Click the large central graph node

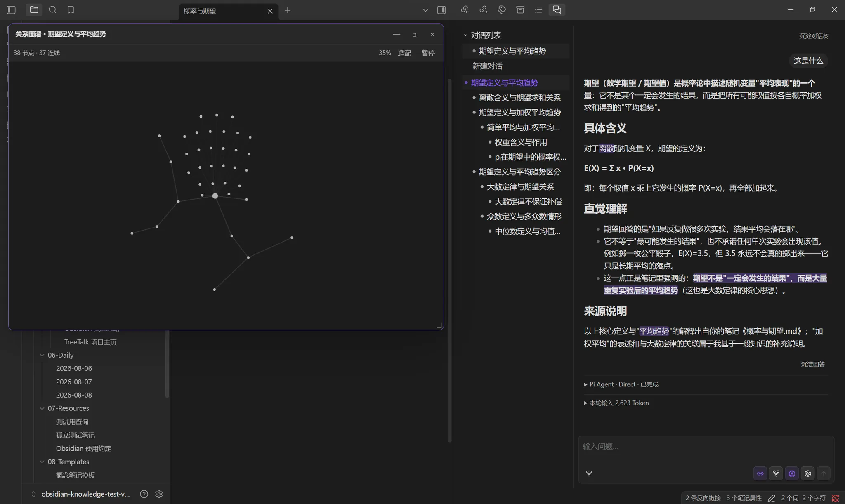[x=215, y=196]
